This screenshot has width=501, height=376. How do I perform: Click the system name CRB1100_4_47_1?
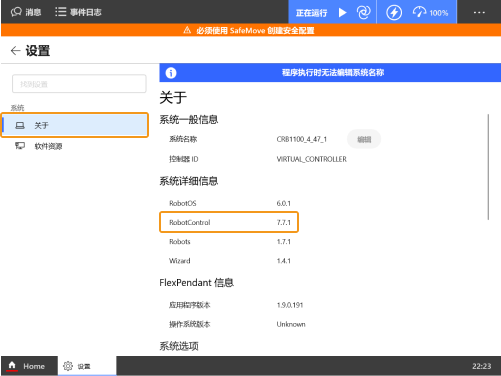pos(302,139)
